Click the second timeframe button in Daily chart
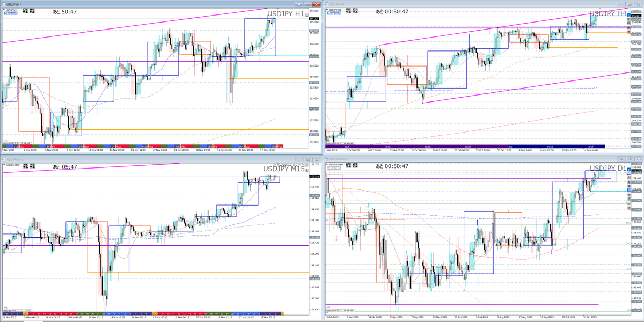This screenshot has width=644, height=322. click(355, 166)
